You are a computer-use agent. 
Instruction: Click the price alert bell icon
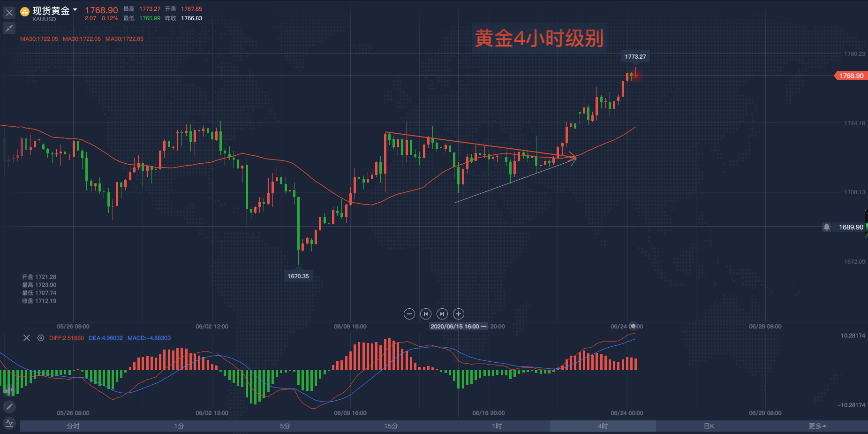[826, 227]
